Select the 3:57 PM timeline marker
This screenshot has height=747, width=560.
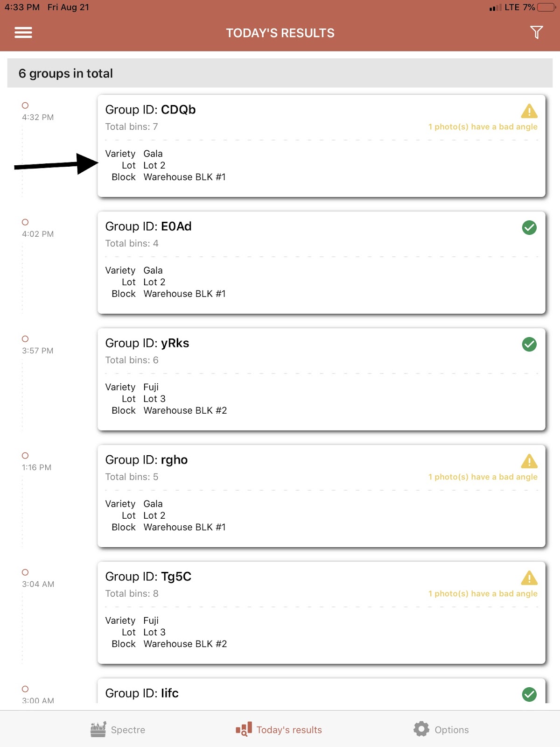[25, 339]
